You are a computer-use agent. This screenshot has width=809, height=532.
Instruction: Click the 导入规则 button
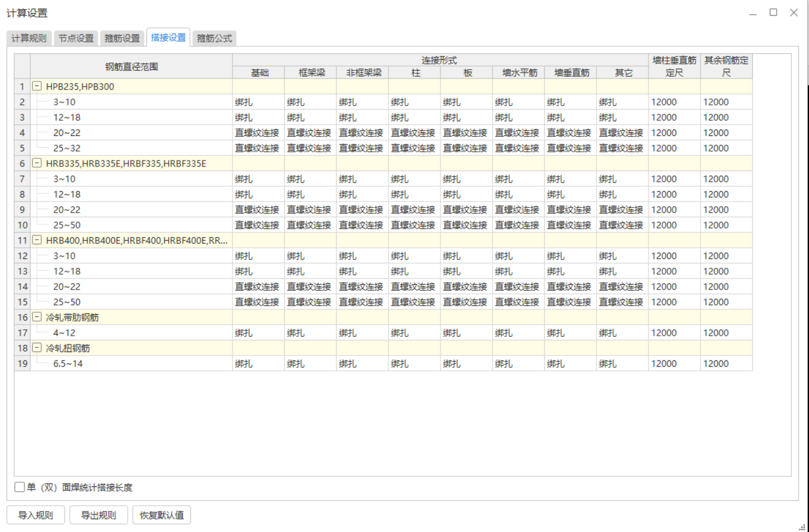pos(35,515)
